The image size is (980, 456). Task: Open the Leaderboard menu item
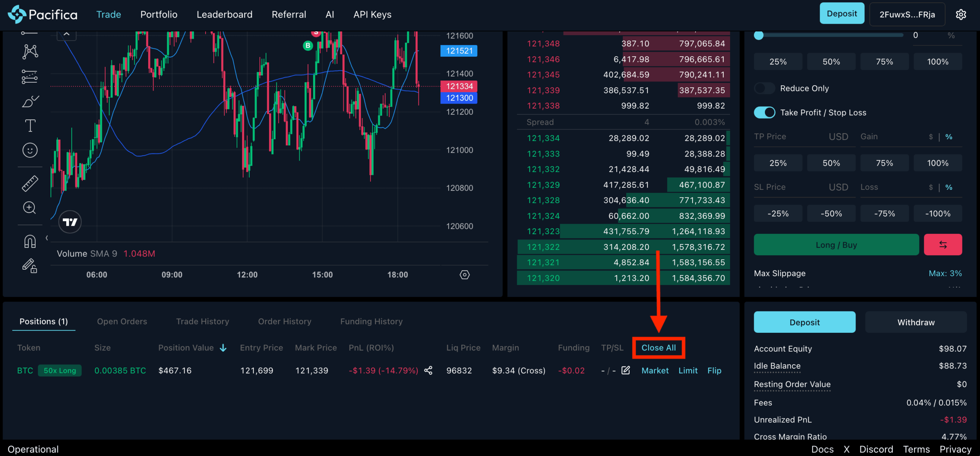tap(224, 15)
